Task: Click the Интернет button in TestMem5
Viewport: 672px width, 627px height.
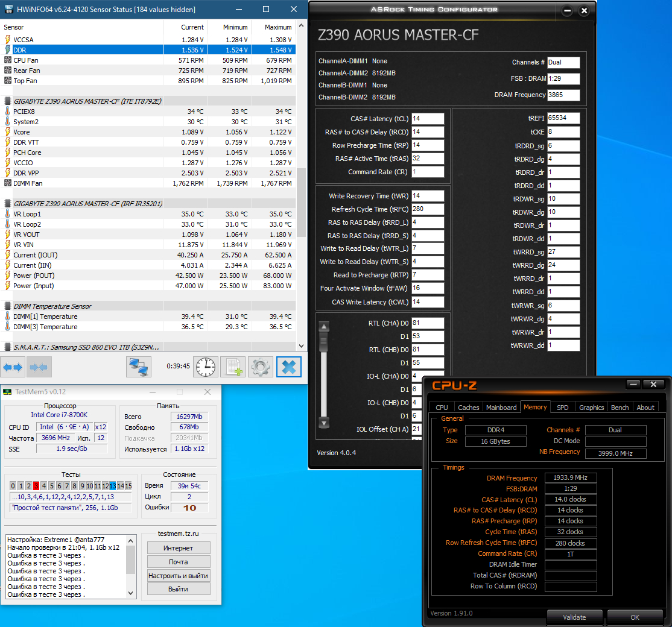Action: 179,548
